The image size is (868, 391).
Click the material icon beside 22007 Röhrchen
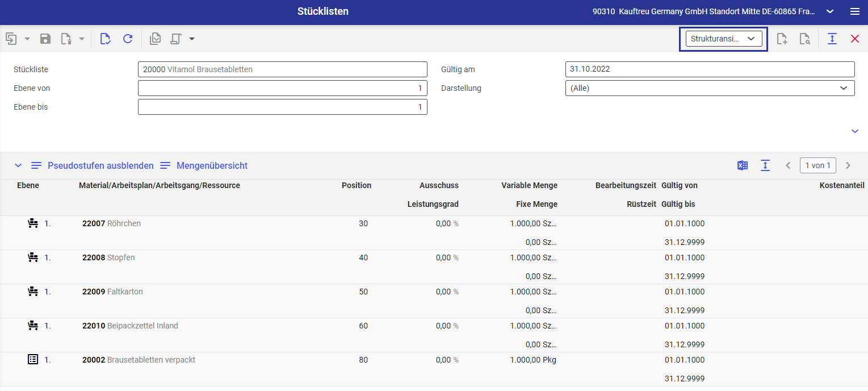[x=33, y=223]
